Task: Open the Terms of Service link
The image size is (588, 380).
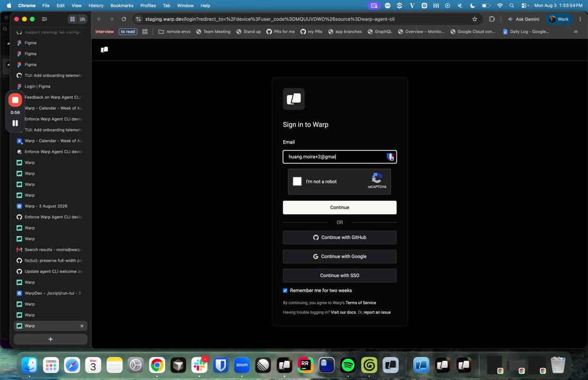Action: click(x=361, y=303)
